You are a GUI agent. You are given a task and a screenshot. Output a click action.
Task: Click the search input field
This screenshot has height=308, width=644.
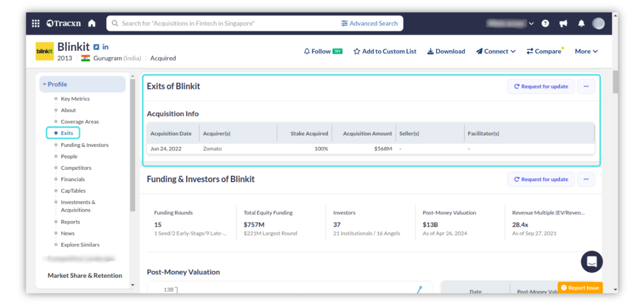click(x=221, y=23)
